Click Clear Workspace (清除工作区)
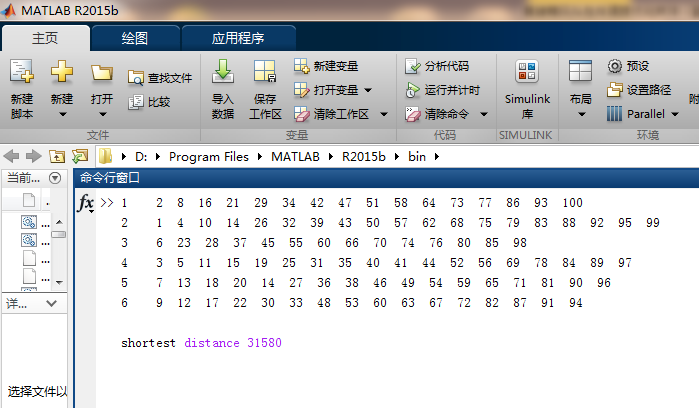Screen dimensions: 699x408 (x=331, y=114)
